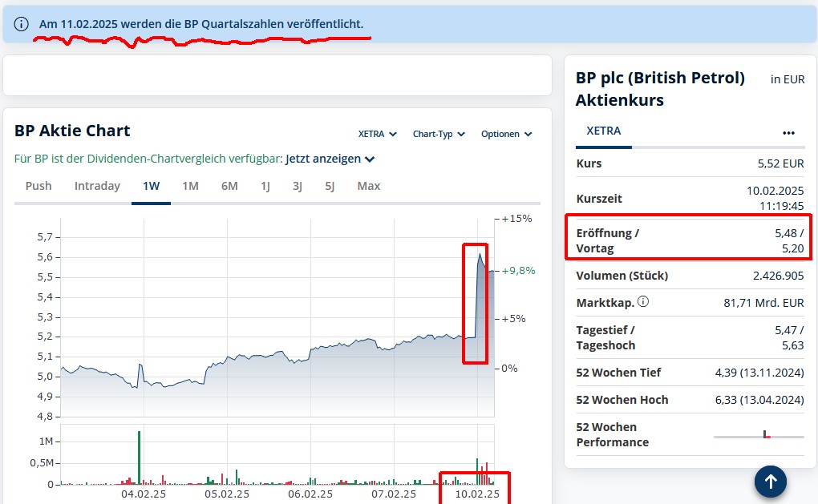Click the Jetzt anzeigen link
Screen dimensions: 818x504
[x=322, y=159]
